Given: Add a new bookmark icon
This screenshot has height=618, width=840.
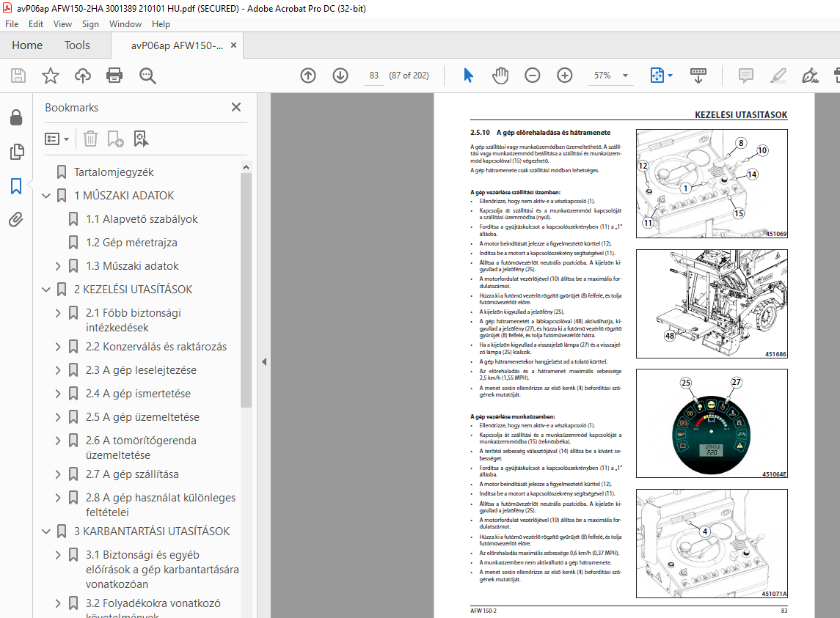Looking at the screenshot, I should [115, 139].
